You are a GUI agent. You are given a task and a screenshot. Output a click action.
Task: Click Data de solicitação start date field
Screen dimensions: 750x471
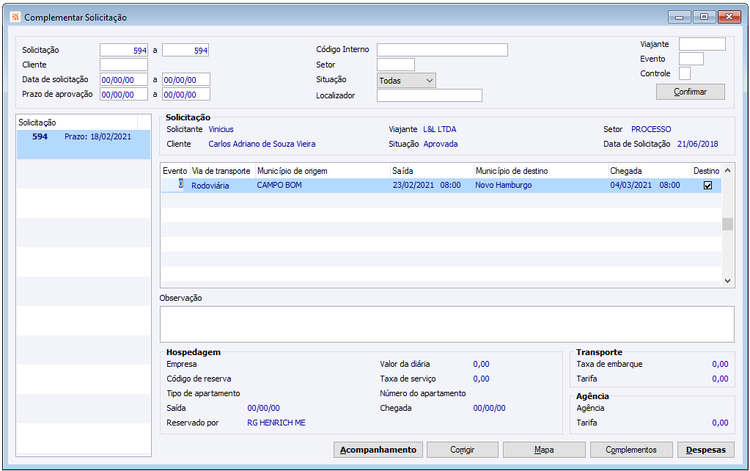(x=124, y=80)
